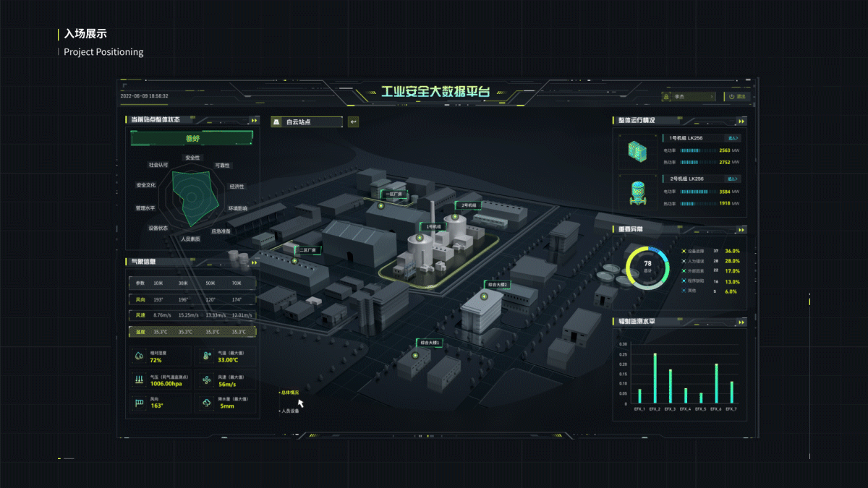Image resolution: width=868 pixels, height=488 pixels.
Task: Click the map marker under 二区厂房
Action: pos(295,260)
